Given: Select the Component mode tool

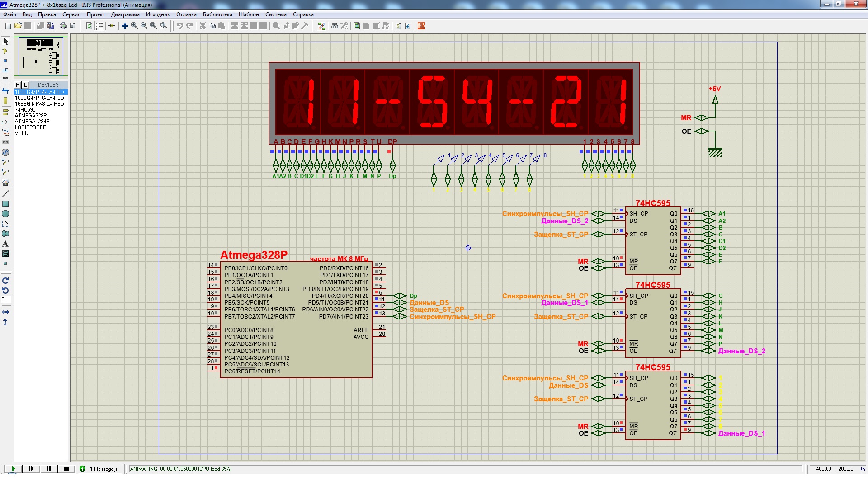Looking at the screenshot, I should (x=5, y=51).
